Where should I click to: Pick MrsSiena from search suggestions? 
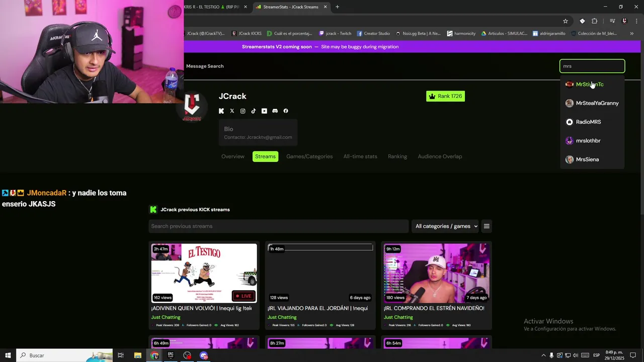tap(592, 159)
